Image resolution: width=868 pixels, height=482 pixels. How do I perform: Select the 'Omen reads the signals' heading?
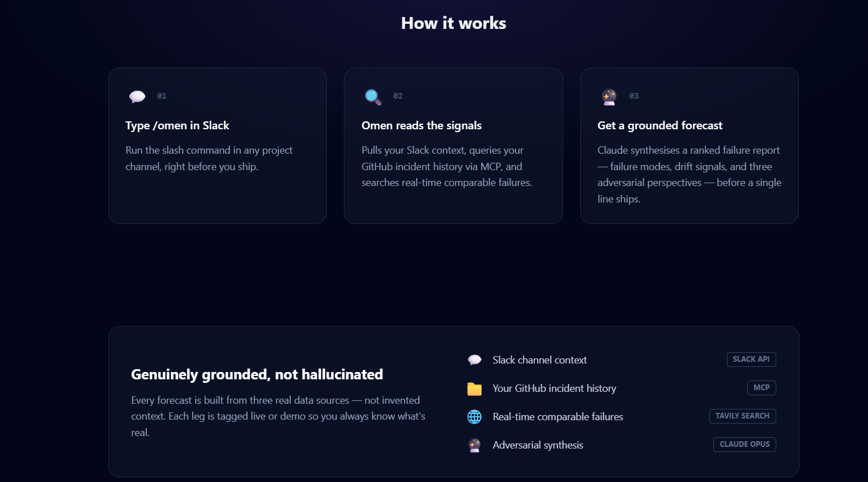click(422, 126)
